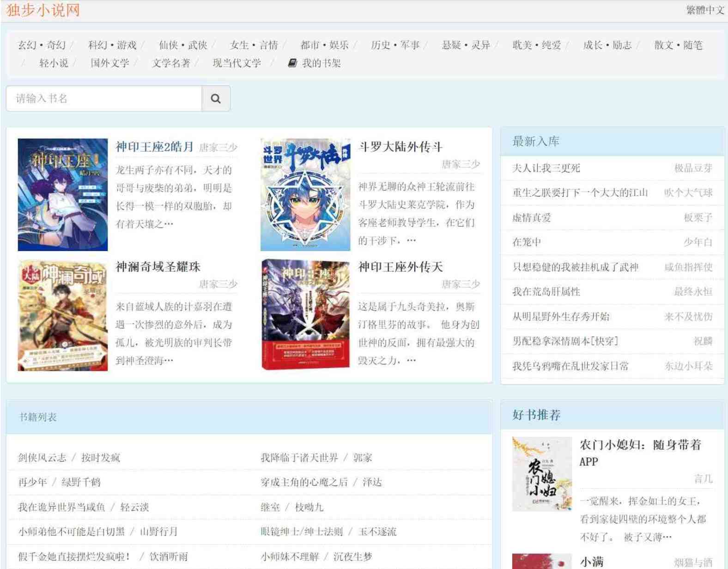Go to 独步小说网 home logo
The image size is (728, 569).
click(43, 10)
